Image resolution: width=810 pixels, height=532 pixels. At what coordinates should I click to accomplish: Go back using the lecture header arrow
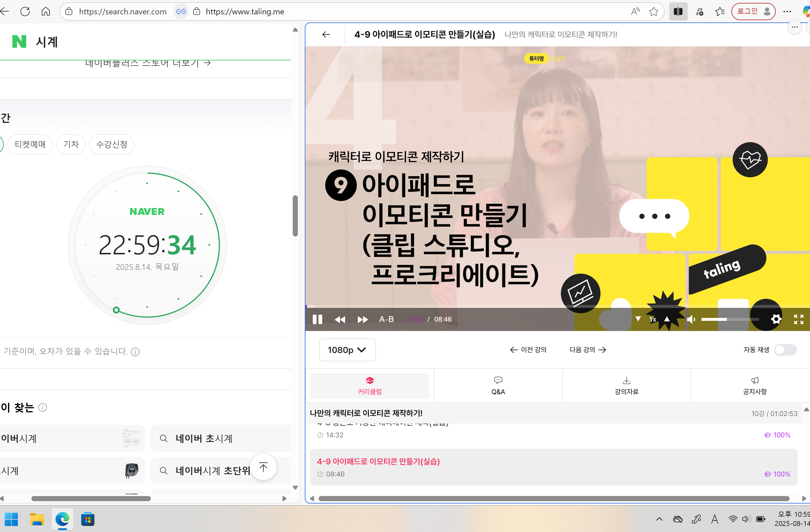coord(326,34)
